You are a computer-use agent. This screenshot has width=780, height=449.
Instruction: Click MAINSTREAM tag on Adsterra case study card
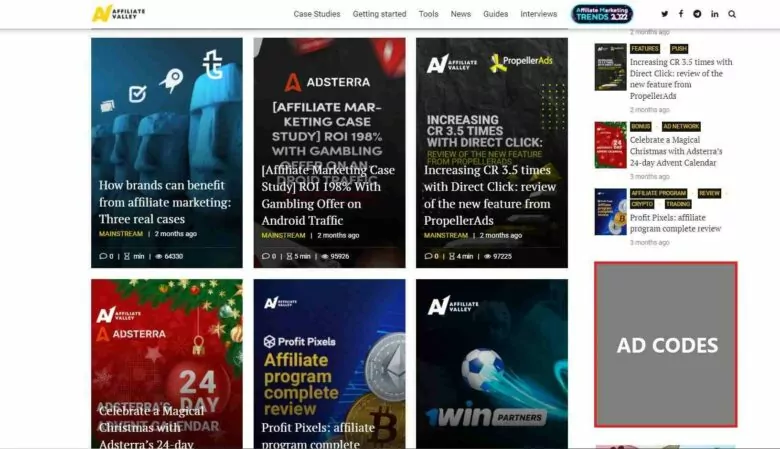coord(284,235)
